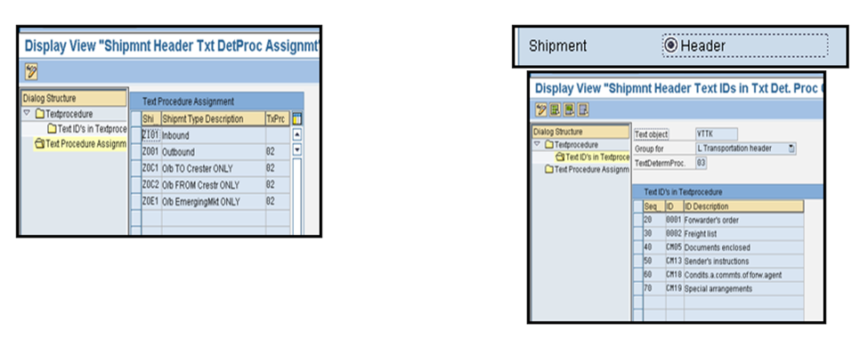Open the Group for Transportation header dropdown

tap(791, 149)
